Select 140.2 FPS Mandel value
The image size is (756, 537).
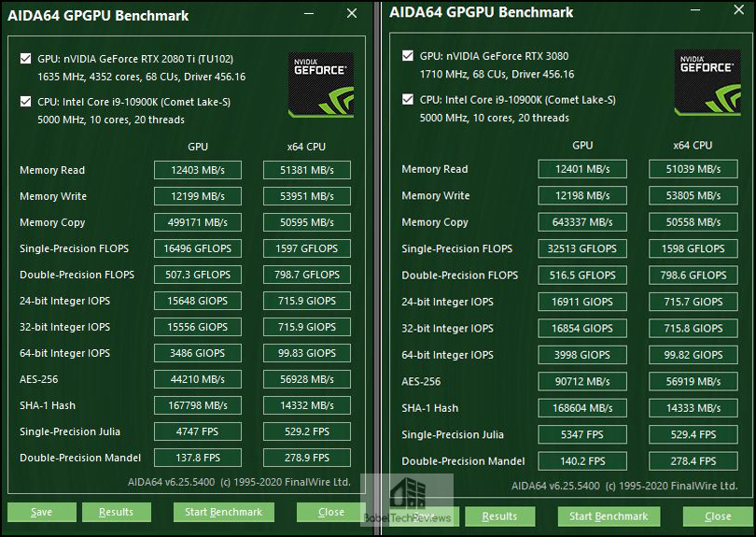click(x=582, y=460)
